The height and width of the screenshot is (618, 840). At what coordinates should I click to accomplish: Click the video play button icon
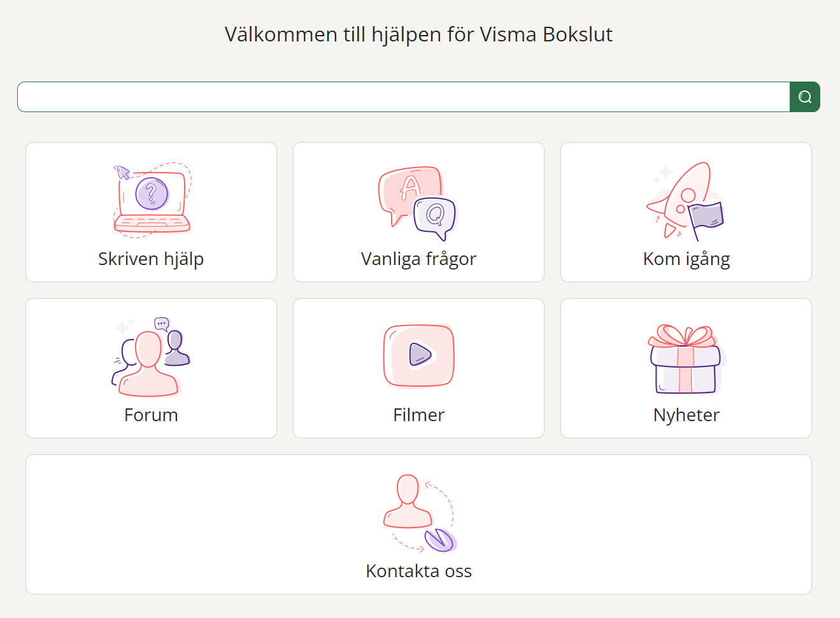tap(418, 356)
